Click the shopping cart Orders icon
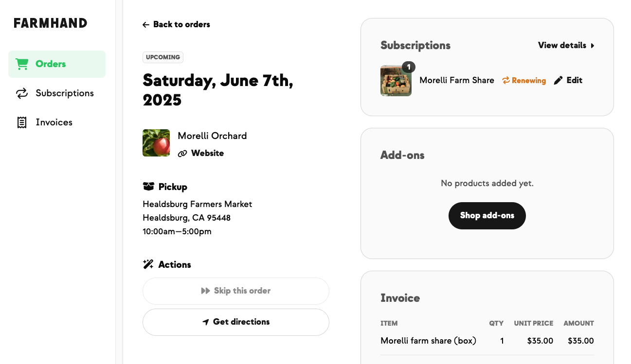631x364 pixels. click(22, 64)
